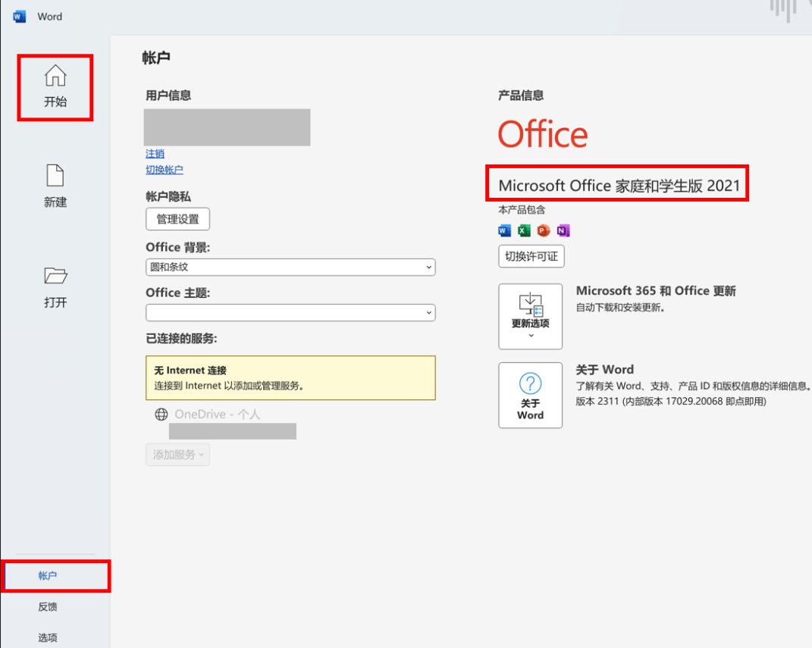Open the 新建 new document icon

[x=55, y=176]
